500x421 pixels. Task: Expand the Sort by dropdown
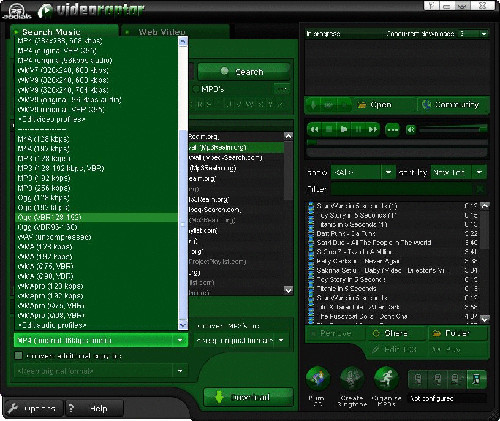click(x=479, y=172)
